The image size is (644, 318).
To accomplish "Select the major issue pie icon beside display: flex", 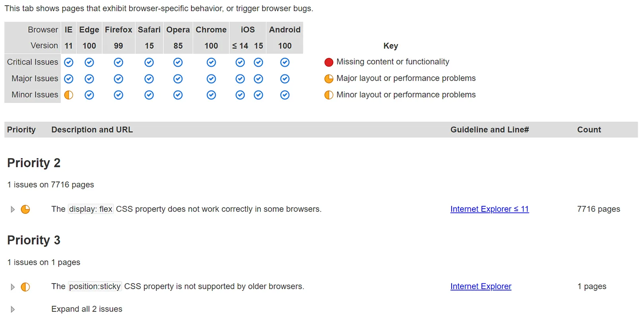I will point(25,209).
